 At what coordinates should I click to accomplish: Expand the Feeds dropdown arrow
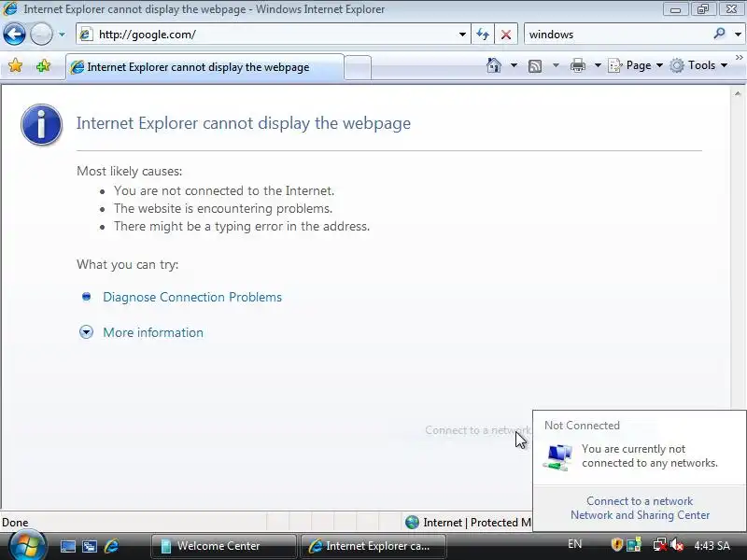556,65
